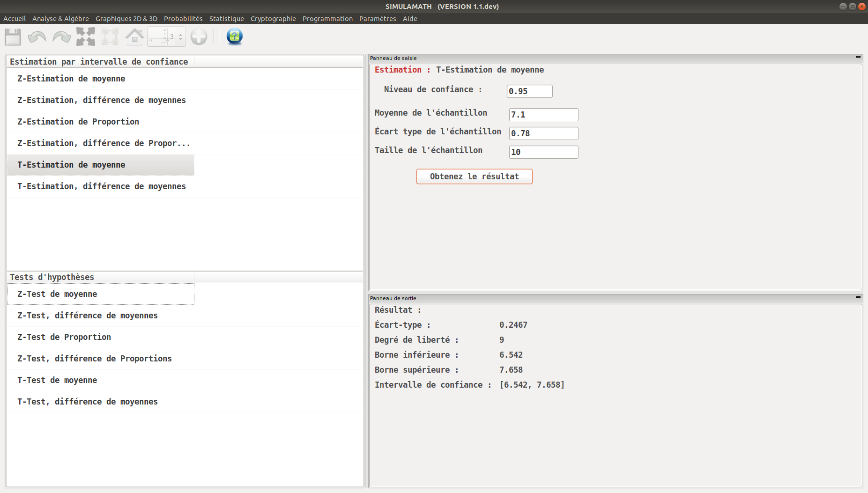
Task: Click the Niveau de confiance field
Action: pyautogui.click(x=530, y=91)
